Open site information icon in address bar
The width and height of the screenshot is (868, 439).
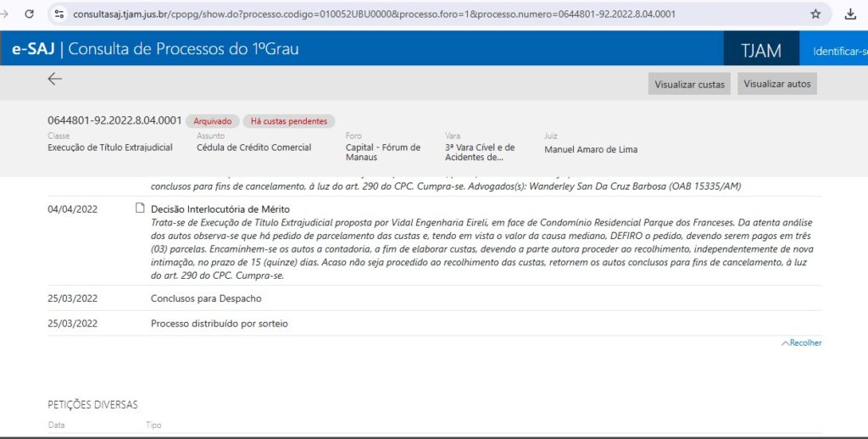pyautogui.click(x=59, y=14)
